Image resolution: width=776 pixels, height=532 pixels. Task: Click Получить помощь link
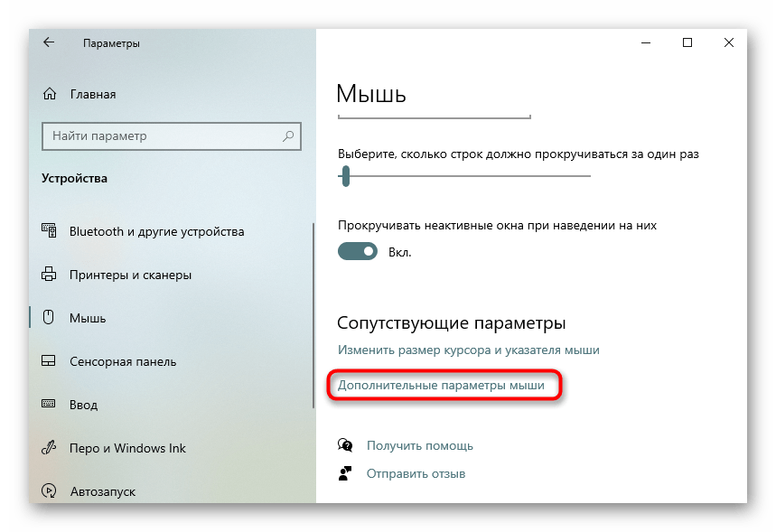(419, 445)
